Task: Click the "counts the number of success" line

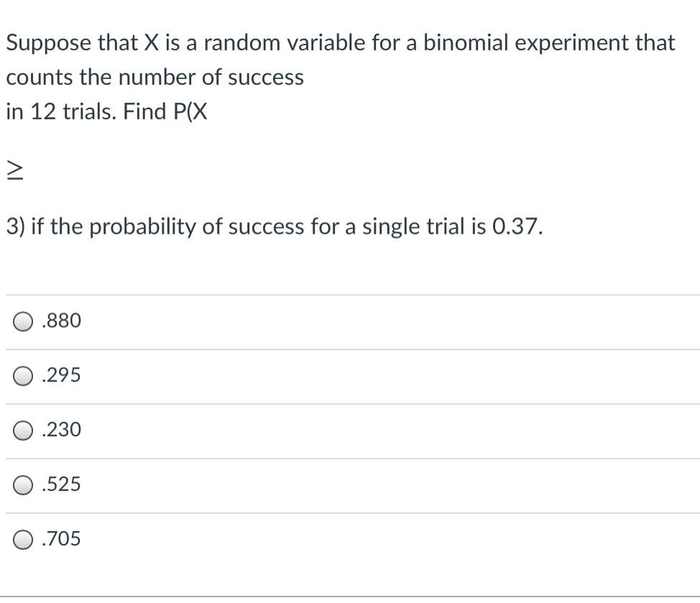Action: click(x=155, y=78)
